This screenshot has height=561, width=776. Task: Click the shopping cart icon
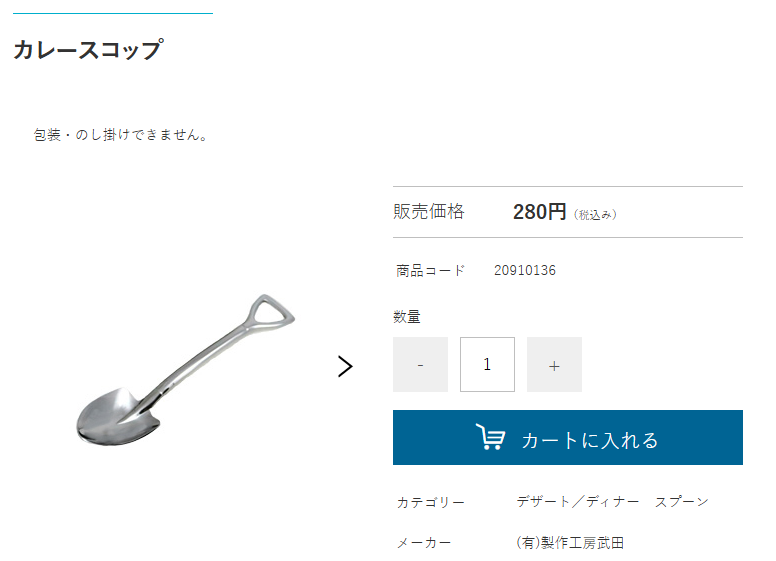click(490, 437)
